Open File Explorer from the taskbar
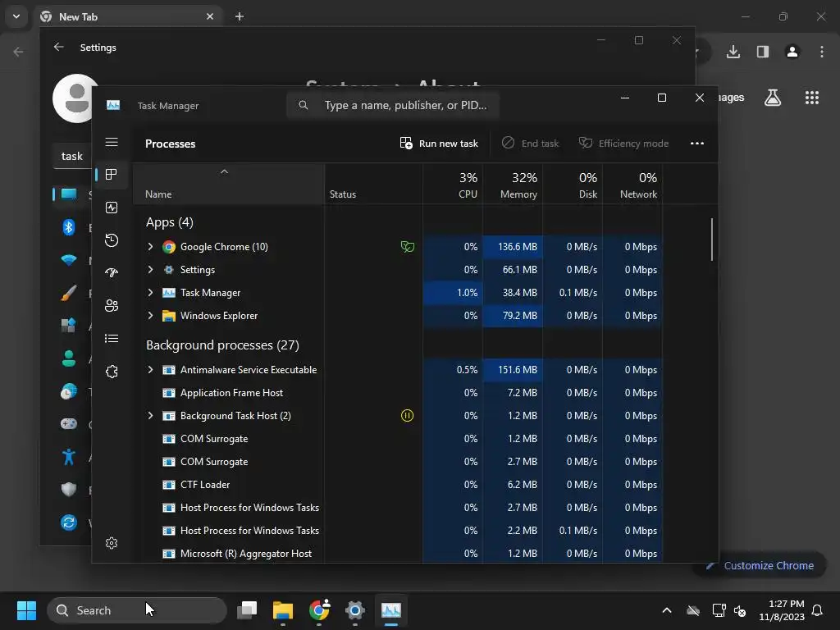Image resolution: width=840 pixels, height=630 pixels. [x=283, y=610]
